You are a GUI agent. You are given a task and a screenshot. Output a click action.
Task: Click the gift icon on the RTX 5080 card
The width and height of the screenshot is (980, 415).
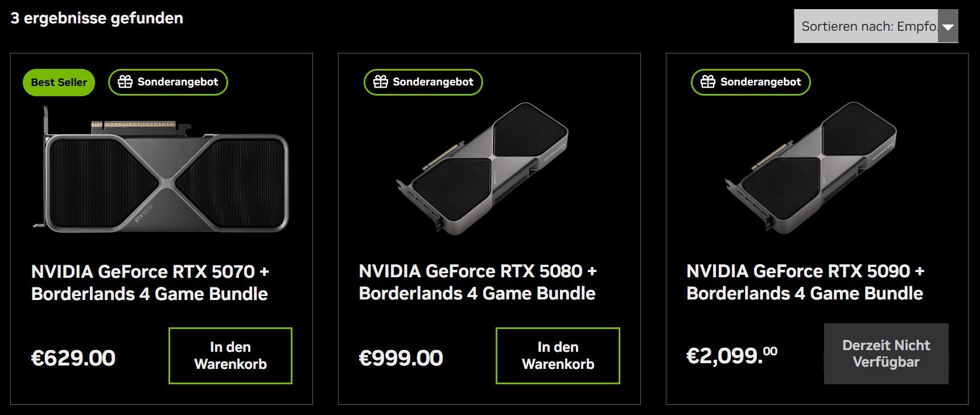pyautogui.click(x=381, y=82)
